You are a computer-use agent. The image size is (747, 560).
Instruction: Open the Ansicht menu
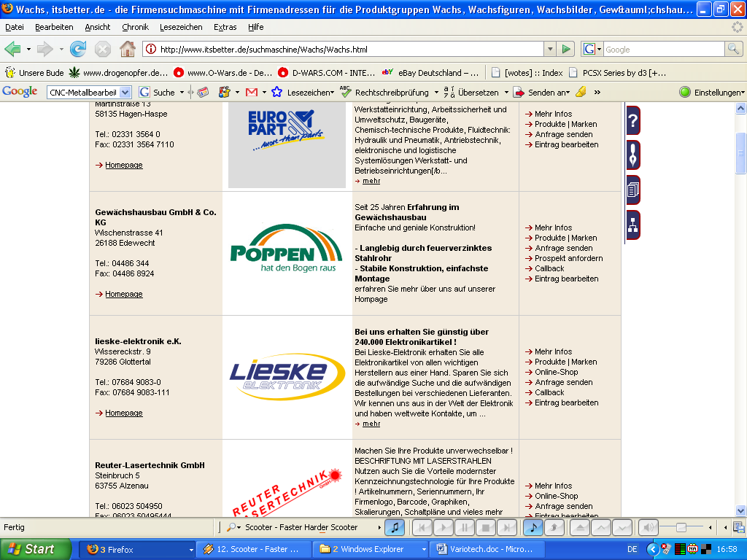tap(97, 27)
